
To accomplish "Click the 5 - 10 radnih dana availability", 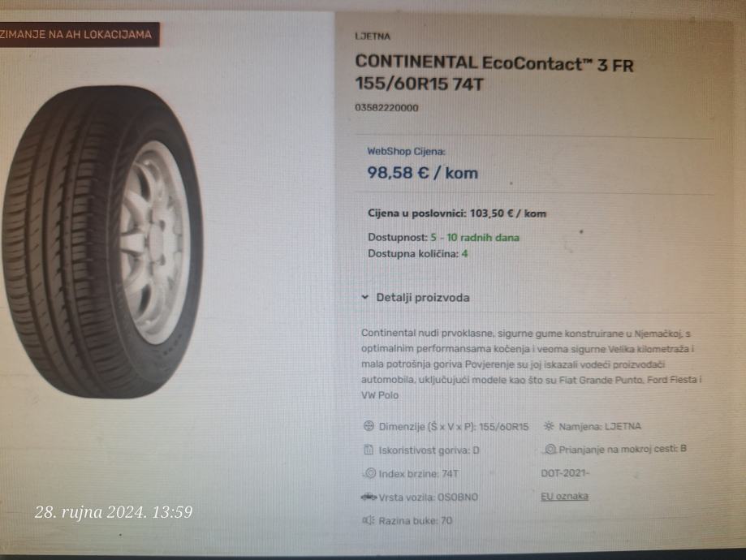I will 475,238.
